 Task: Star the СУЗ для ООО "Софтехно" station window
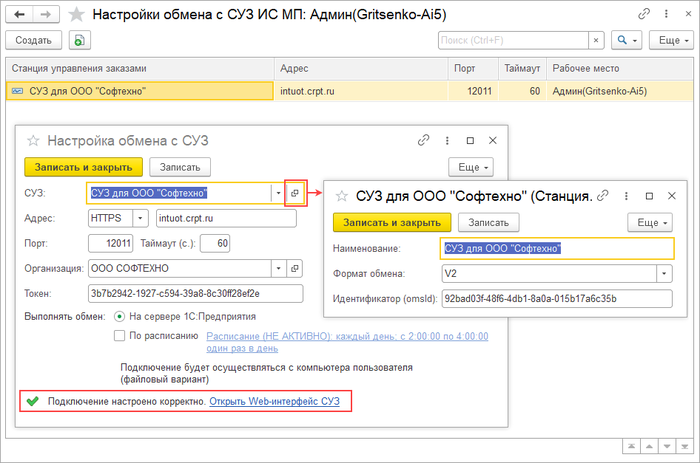coord(342,196)
